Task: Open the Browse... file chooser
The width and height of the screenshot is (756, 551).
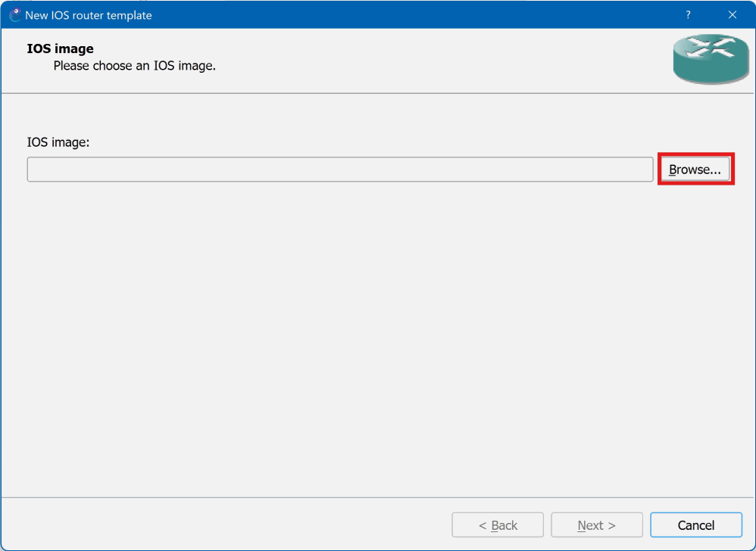Action: 695,169
